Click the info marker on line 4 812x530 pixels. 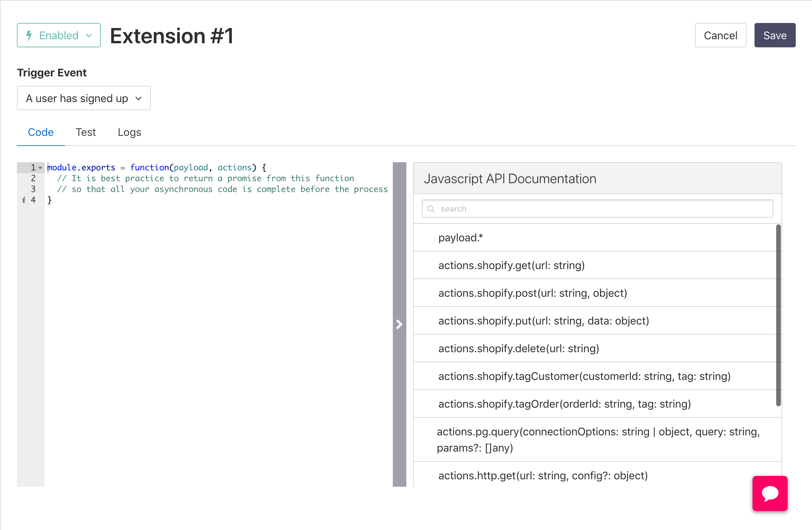point(24,200)
